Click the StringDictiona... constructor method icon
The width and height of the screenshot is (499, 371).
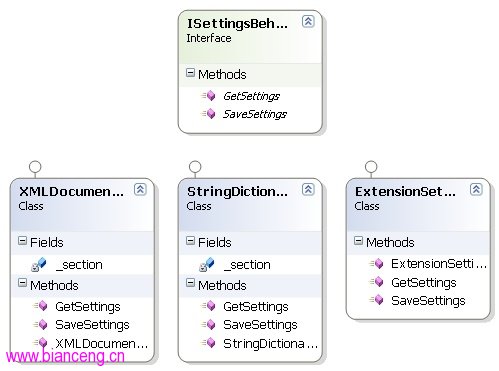(x=209, y=343)
